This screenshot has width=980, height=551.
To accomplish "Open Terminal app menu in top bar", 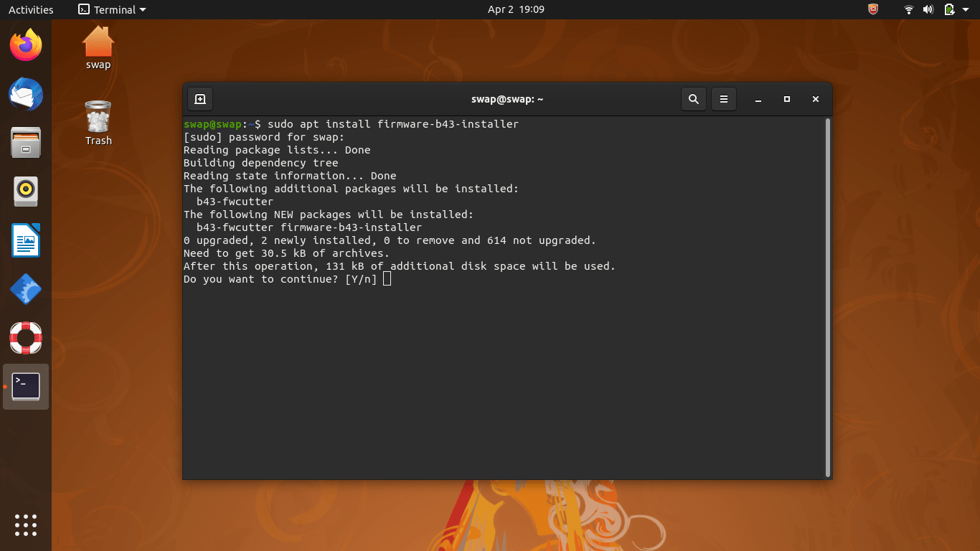I will click(112, 9).
